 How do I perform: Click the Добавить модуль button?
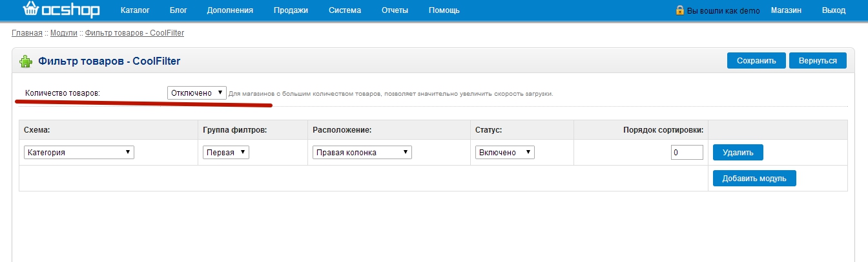[x=754, y=179]
